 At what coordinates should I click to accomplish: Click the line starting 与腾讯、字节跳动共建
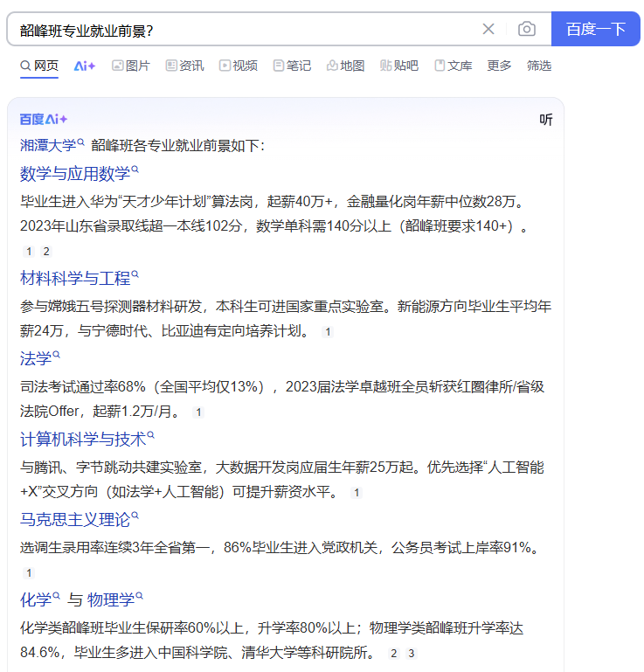coord(282,468)
